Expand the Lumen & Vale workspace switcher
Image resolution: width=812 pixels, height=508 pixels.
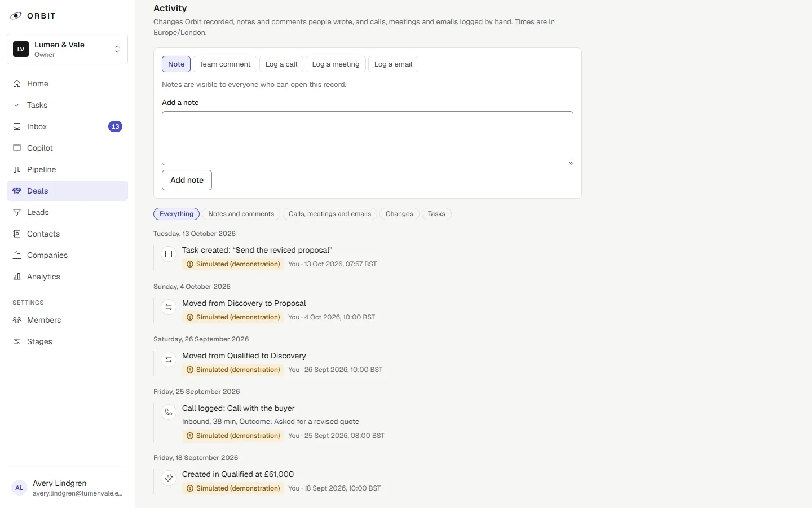[68, 49]
